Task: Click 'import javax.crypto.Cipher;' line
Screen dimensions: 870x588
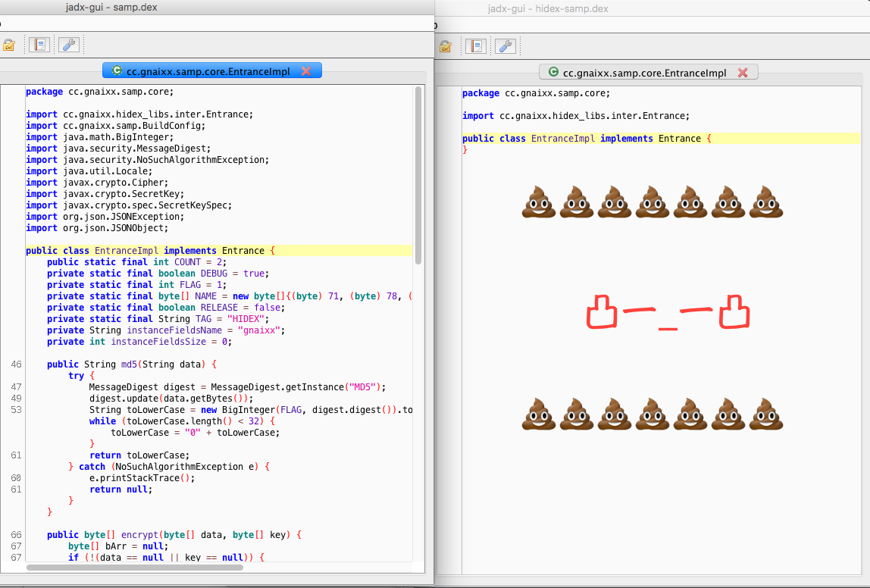Action: point(97,183)
